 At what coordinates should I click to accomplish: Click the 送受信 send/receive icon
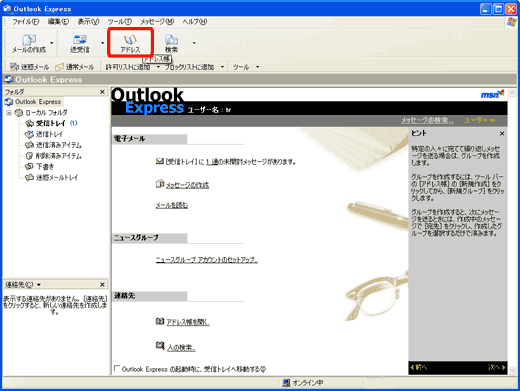click(x=80, y=43)
